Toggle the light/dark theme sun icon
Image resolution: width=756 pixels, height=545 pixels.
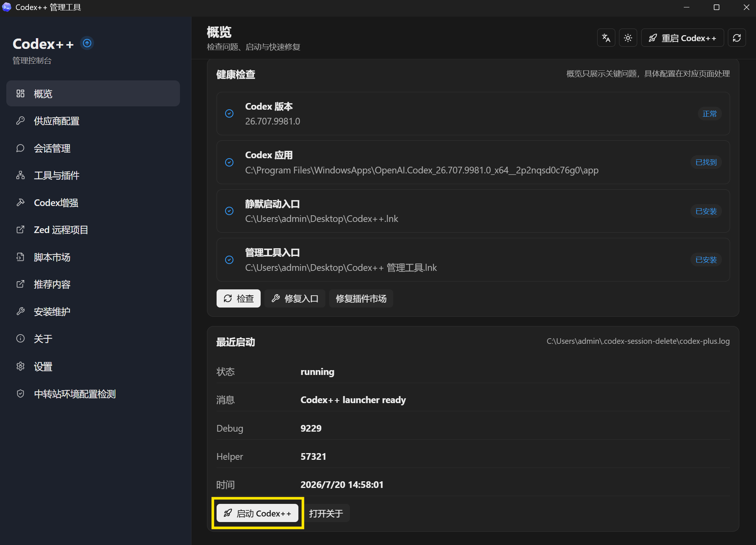[x=628, y=38]
